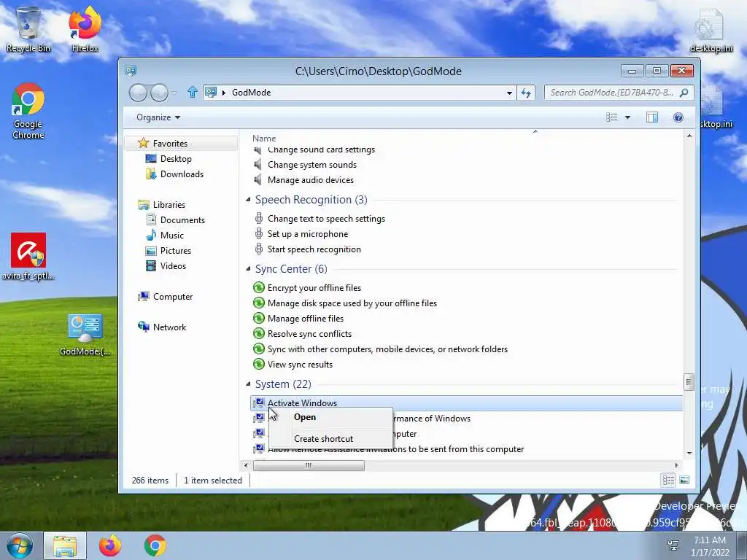Open Pictures library in navigation pane
The width and height of the screenshot is (747, 560).
point(175,251)
